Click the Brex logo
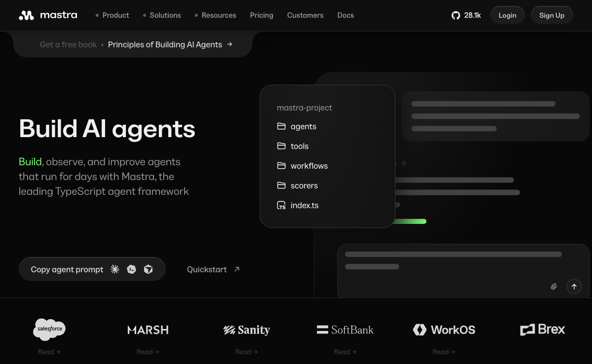592x364 pixels. (543, 329)
